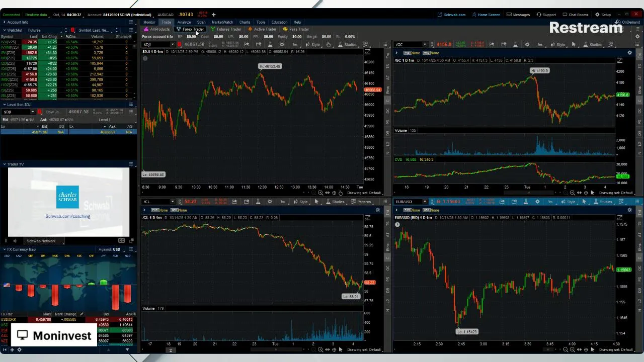This screenshot has height=362, width=644.
Task: Switch to the MarketWatch tab
Action: [x=222, y=22]
